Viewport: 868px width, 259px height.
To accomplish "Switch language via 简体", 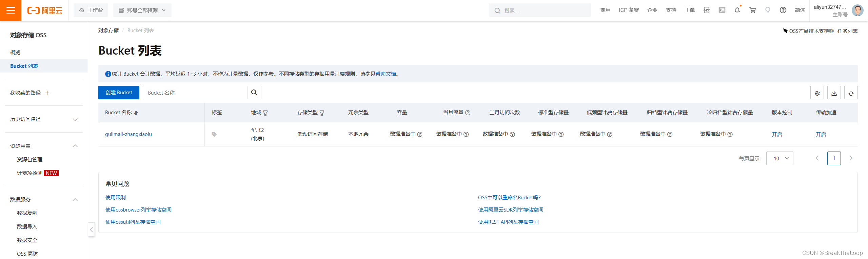I will tap(800, 10).
